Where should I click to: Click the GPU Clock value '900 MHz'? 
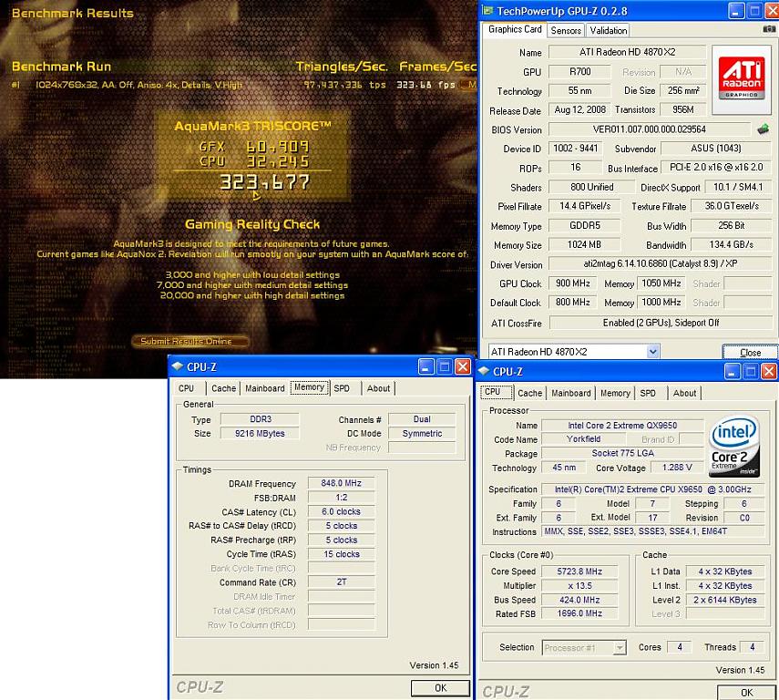[x=572, y=283]
